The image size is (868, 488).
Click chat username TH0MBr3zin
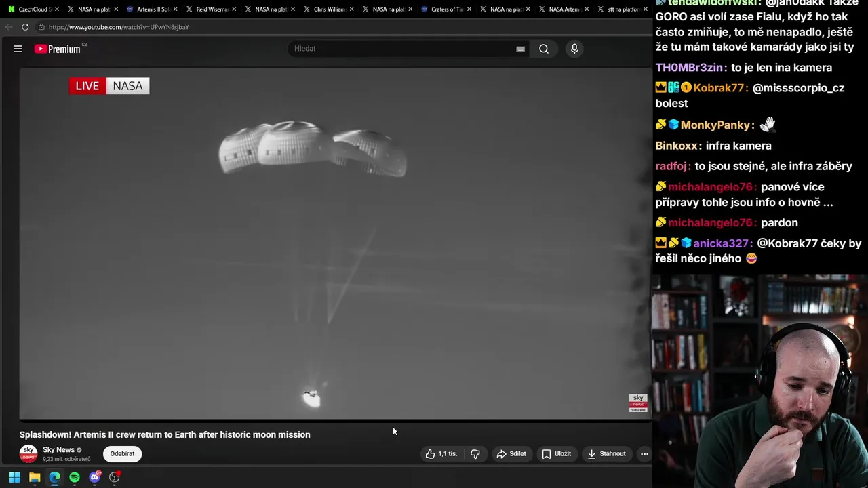691,68
